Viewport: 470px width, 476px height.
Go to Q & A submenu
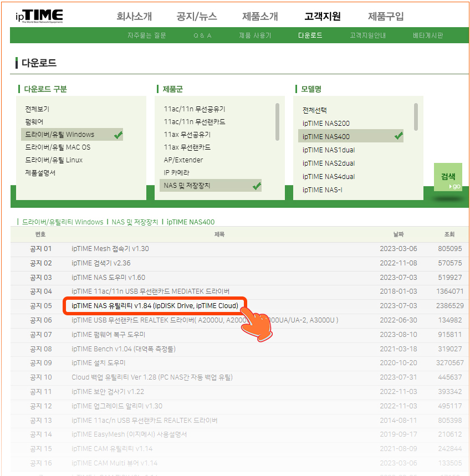(202, 35)
